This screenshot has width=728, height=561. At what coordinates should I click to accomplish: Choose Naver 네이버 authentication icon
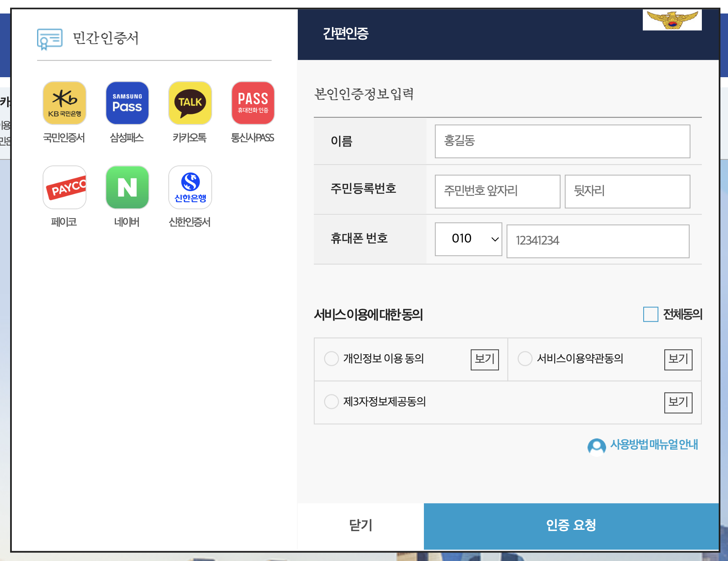[x=127, y=187]
